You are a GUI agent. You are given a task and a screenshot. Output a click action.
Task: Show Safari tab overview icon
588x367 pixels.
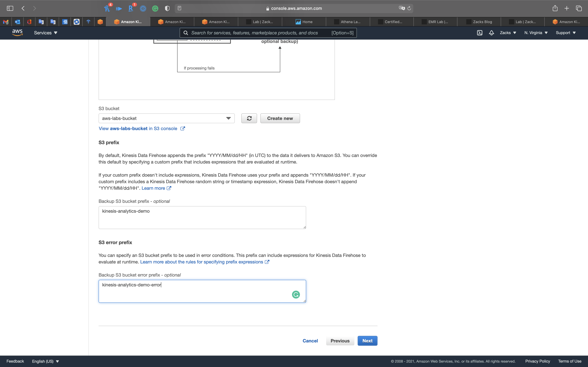pyautogui.click(x=579, y=8)
